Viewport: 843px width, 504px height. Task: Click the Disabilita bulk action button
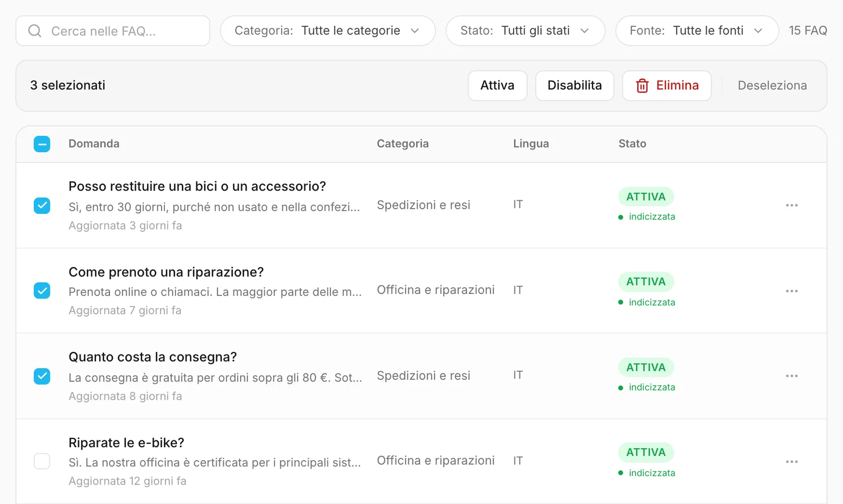pyautogui.click(x=575, y=85)
